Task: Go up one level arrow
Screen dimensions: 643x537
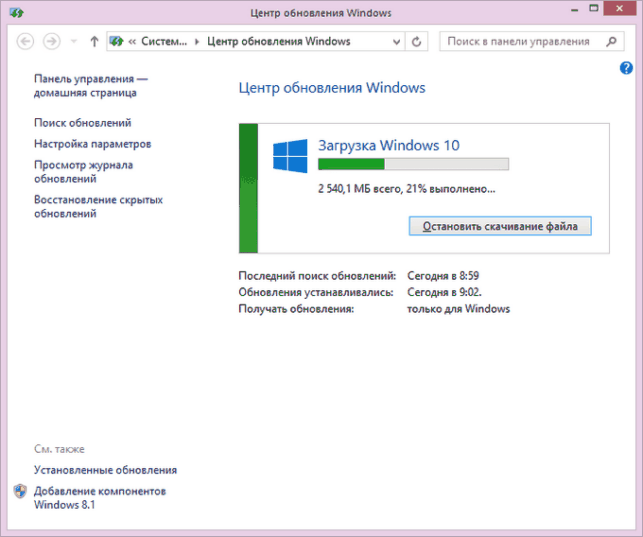Action: point(94,41)
